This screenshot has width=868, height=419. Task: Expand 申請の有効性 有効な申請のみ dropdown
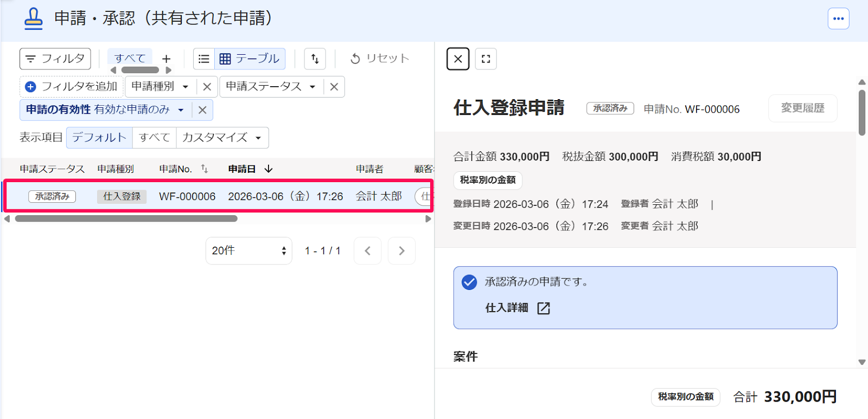pos(106,109)
